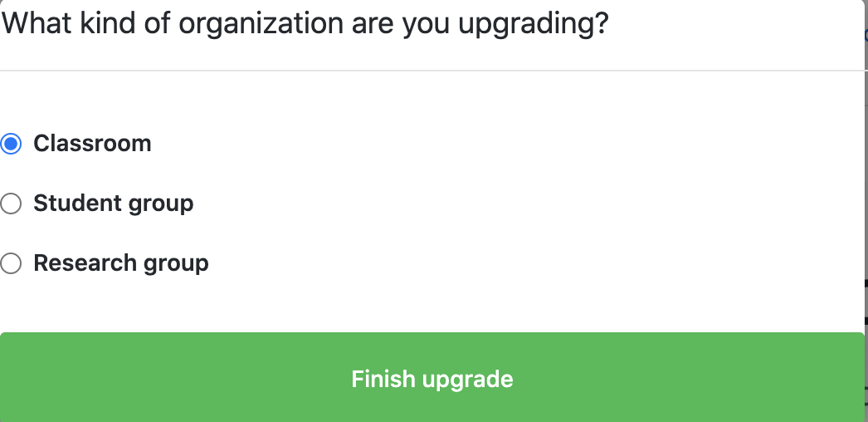The height and width of the screenshot is (422, 868).
Task: Click the word 'organization' in the heading
Action: point(261,25)
